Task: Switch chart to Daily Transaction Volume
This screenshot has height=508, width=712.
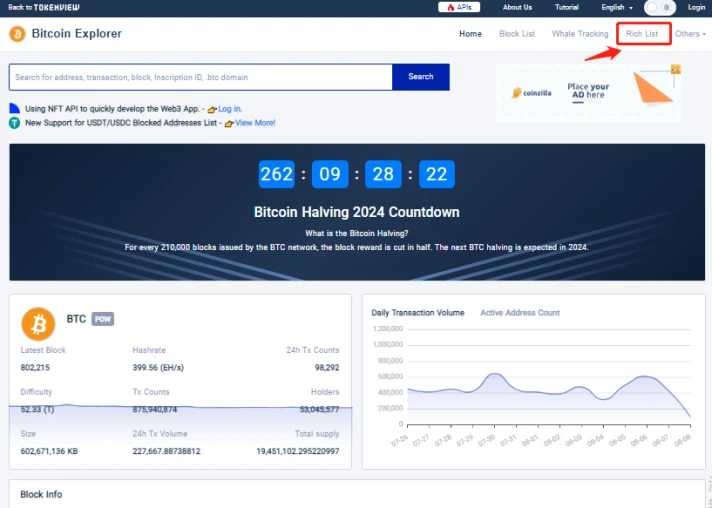Action: point(418,312)
